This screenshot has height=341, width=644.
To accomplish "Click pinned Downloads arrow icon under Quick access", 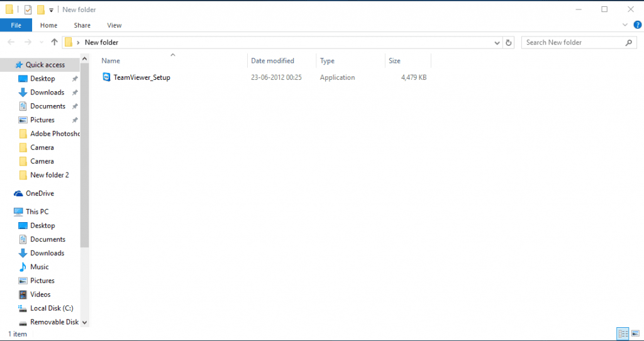I will pyautogui.click(x=23, y=92).
